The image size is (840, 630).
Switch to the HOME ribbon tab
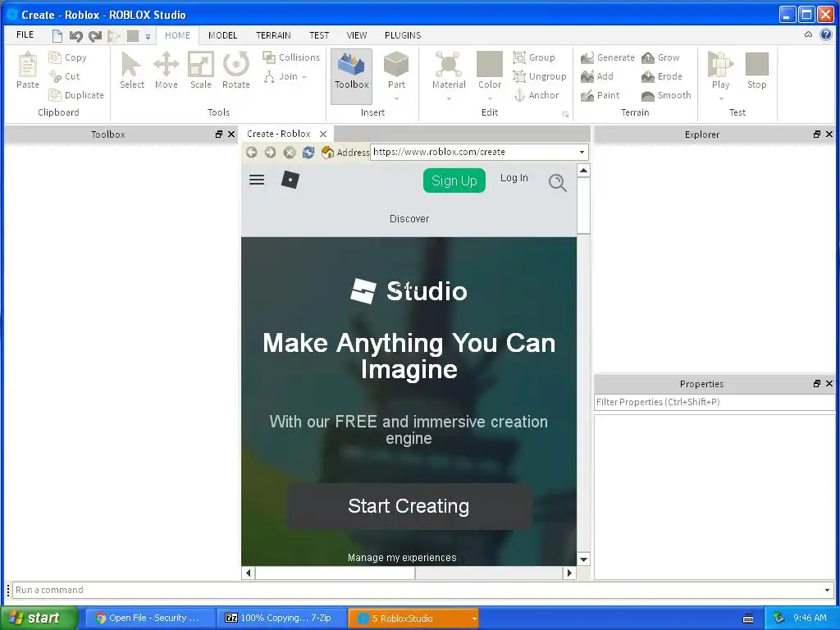point(177,35)
